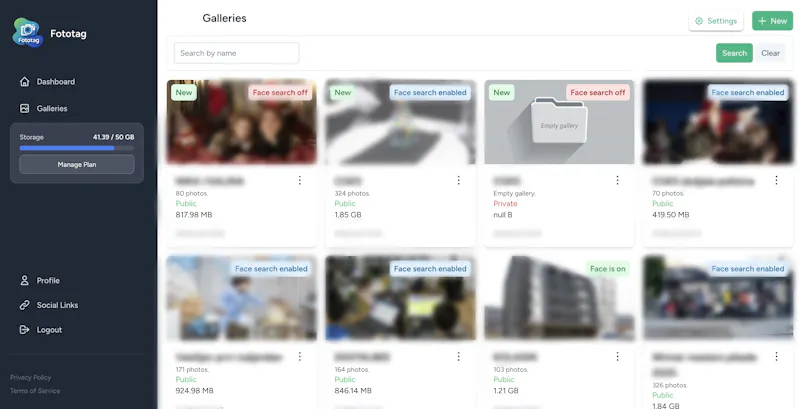Click the null B size text
This screenshot has width=800, height=409.
pyautogui.click(x=503, y=215)
